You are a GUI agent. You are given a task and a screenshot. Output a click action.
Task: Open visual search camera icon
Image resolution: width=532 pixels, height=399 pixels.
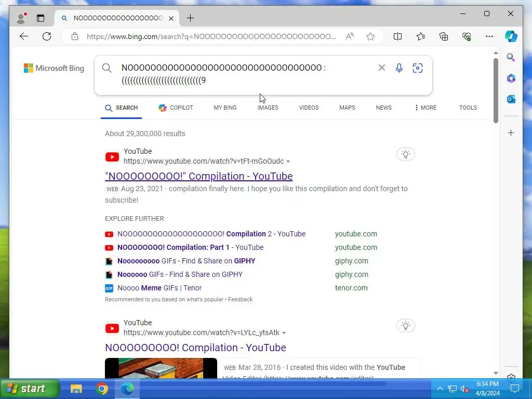pyautogui.click(x=418, y=68)
